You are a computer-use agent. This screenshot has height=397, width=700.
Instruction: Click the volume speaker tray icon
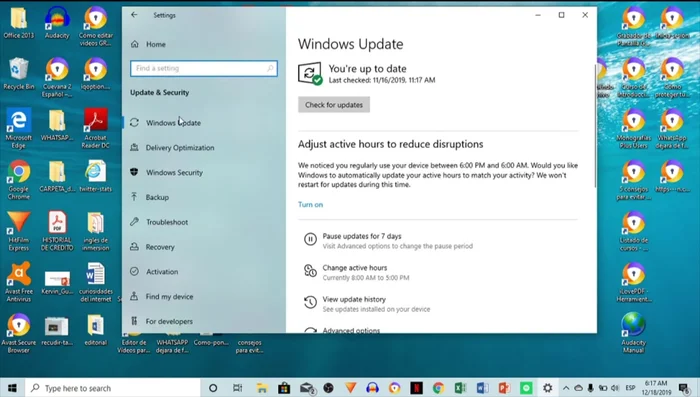click(x=615, y=388)
